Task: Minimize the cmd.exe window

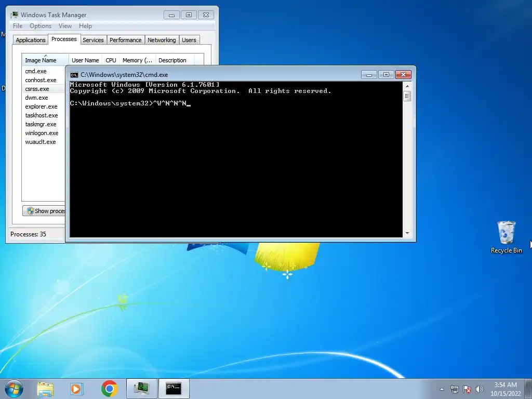Action: click(x=369, y=75)
